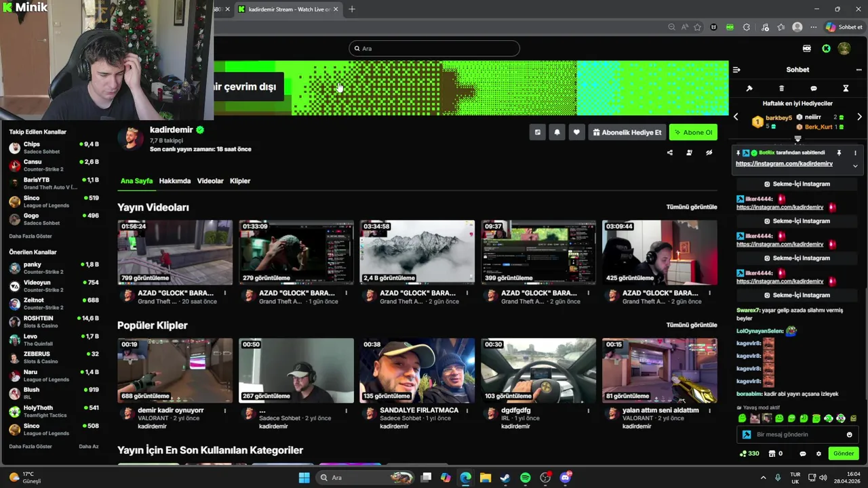Open a new browser tab
The height and width of the screenshot is (488, 868).
click(x=351, y=9)
